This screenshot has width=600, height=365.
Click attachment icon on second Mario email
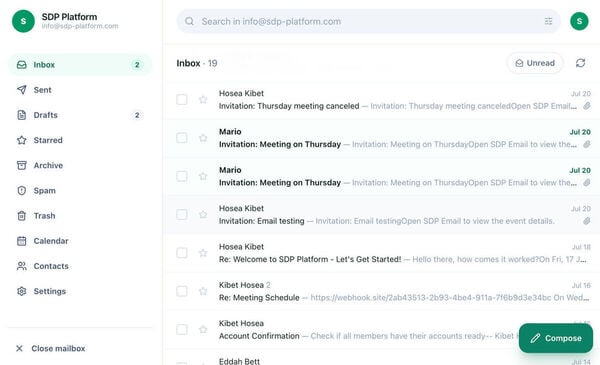pos(587,182)
